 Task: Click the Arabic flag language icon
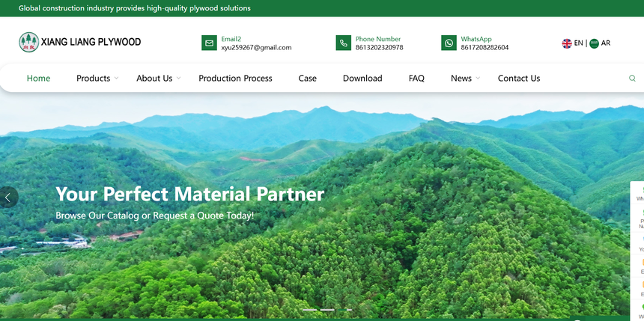click(594, 43)
